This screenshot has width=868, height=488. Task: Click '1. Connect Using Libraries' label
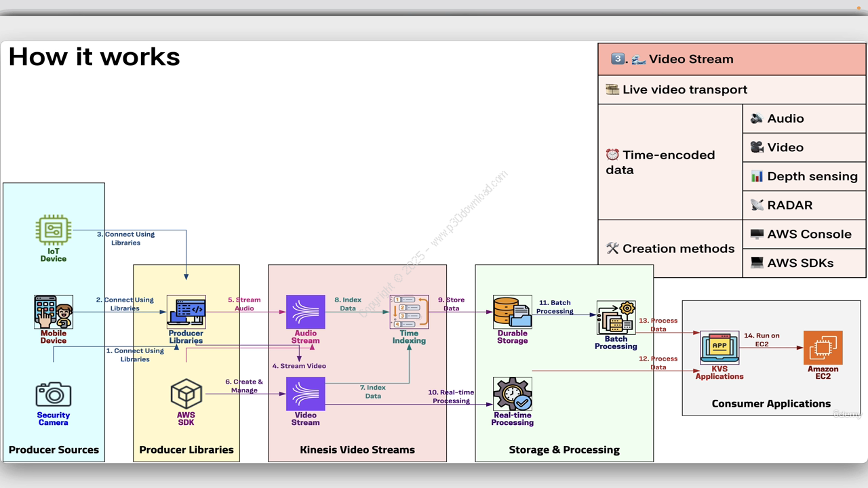(x=135, y=355)
